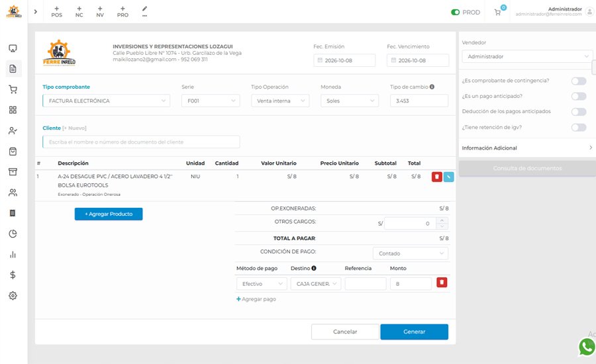Toggle deducción de pagos anticipados switch
596x364 pixels.
pyautogui.click(x=579, y=112)
